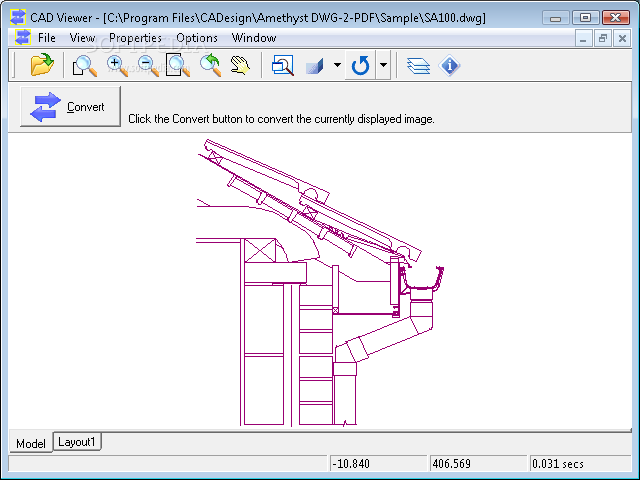Restore the inner document window

602,39
